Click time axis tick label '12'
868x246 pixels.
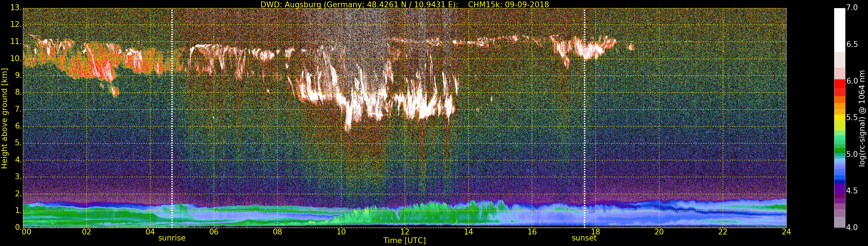coord(405,232)
